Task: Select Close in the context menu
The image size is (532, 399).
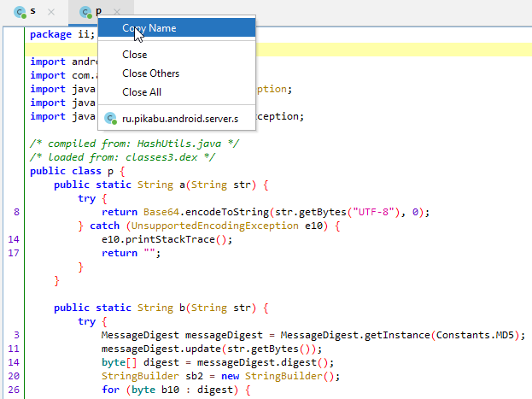Action: [135, 55]
